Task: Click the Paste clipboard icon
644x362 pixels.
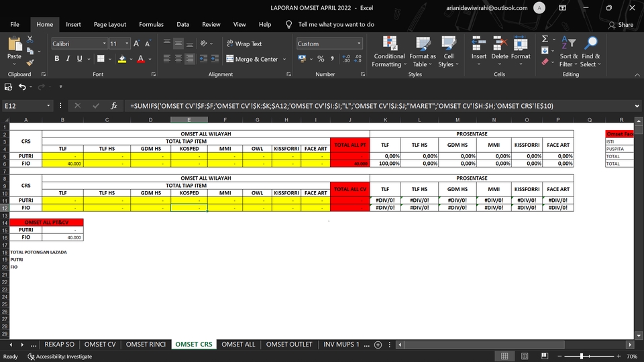Action: coord(14,44)
